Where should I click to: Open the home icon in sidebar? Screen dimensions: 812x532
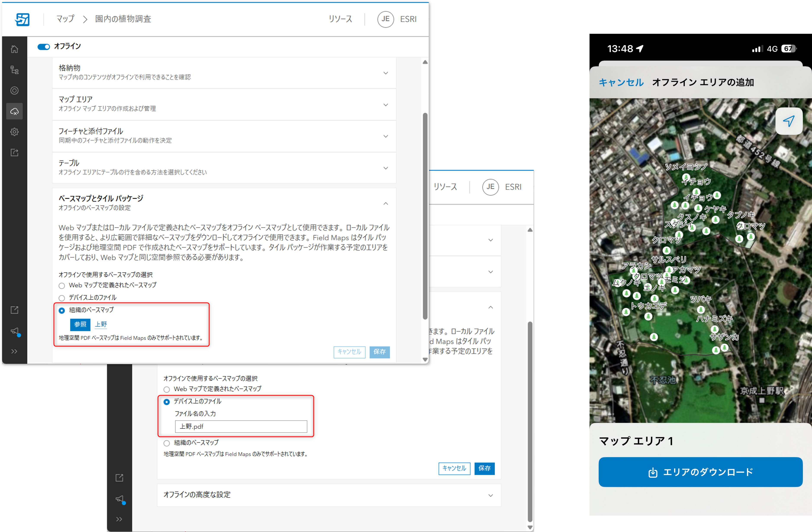(14, 49)
